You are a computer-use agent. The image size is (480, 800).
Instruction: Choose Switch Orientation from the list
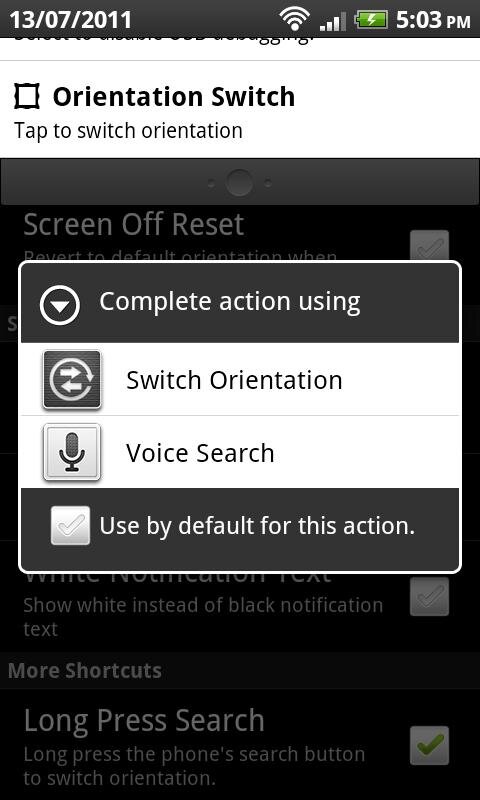(x=240, y=380)
